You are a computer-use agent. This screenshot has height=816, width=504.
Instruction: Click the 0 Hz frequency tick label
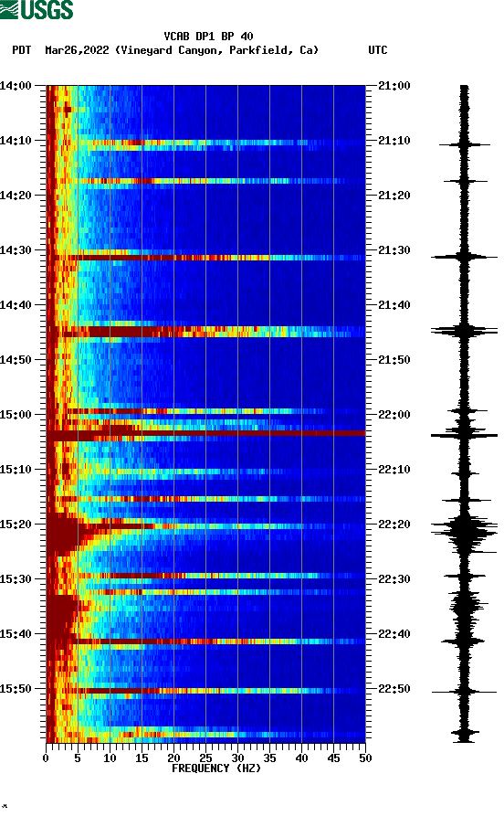(x=46, y=758)
